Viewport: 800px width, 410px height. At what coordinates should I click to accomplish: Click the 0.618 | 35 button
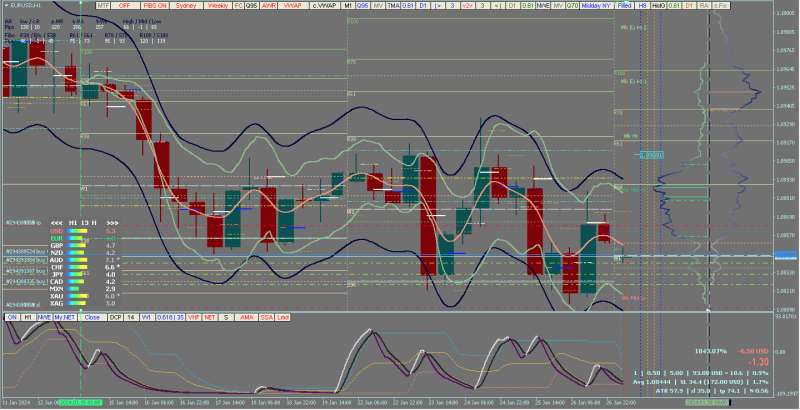point(170,317)
